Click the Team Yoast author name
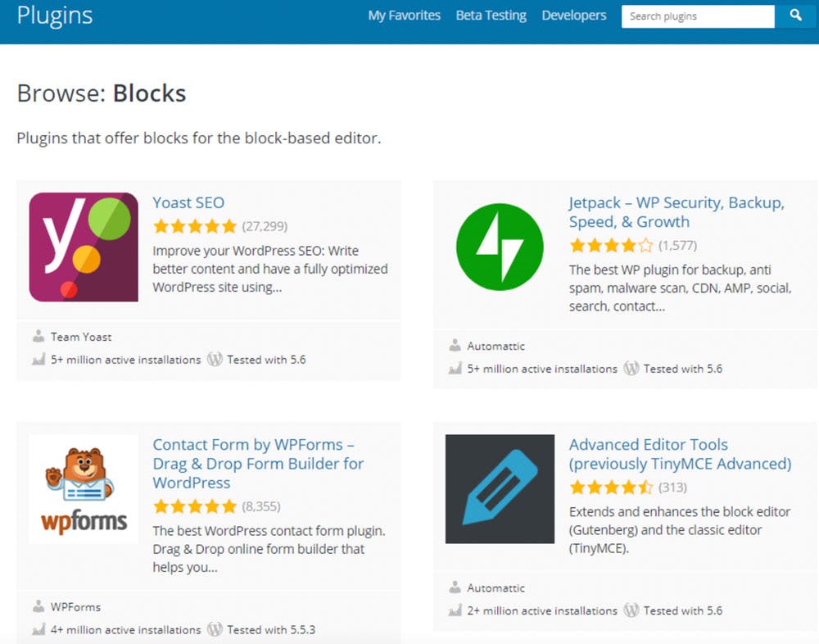This screenshot has width=819, height=644. (x=81, y=337)
